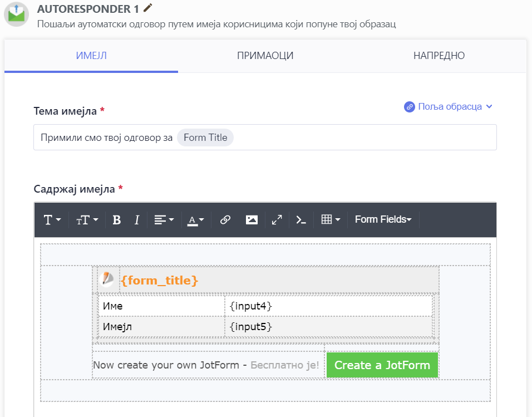Switch to the Напредно tab
Viewport: 532px width, 417px height.
439,56
